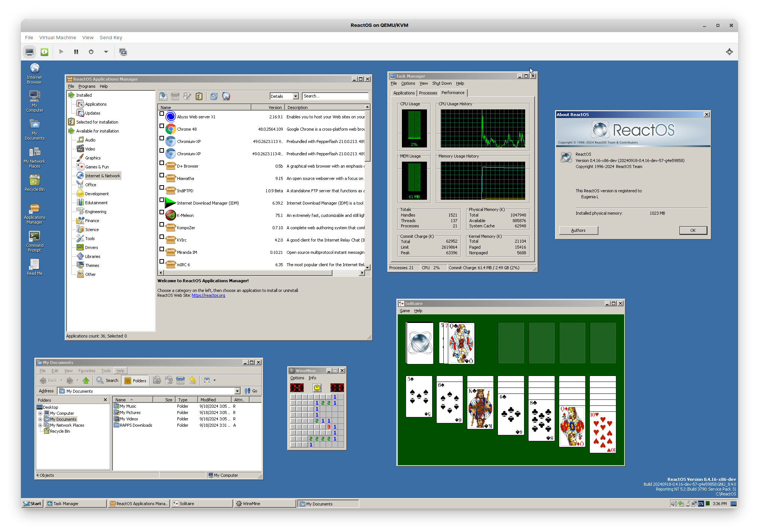The width and height of the screenshot is (759, 532).
Task: Click the Pause icon in QEMU toolbar
Action: coord(76,52)
